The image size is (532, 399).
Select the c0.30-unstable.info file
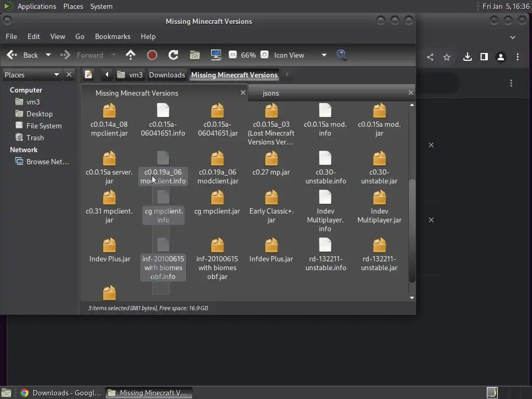(325, 168)
